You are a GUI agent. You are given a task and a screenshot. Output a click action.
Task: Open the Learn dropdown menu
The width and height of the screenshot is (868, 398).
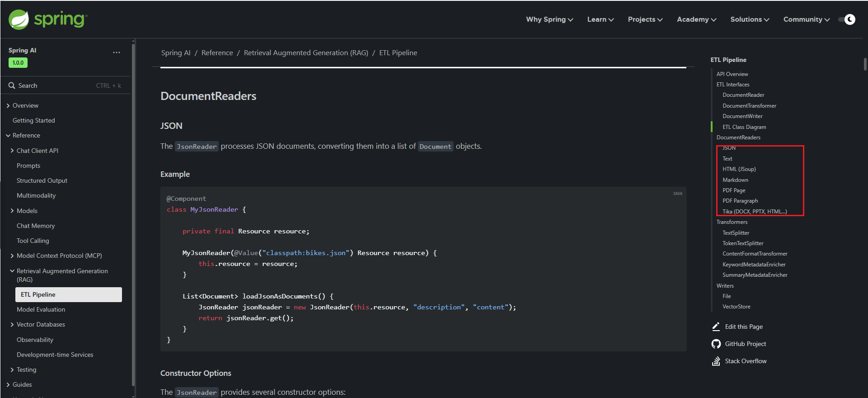coord(601,19)
